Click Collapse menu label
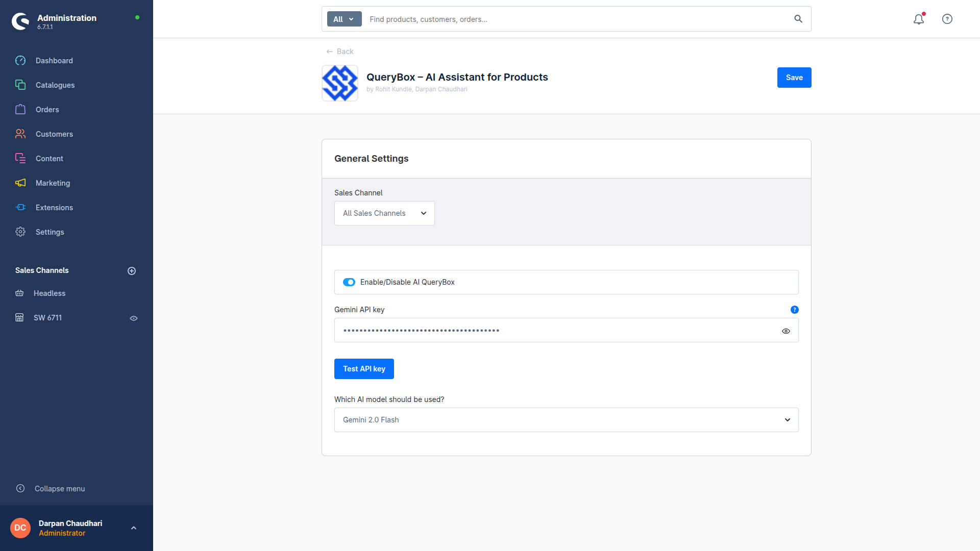Screen dimensions: 980x551 click(60, 489)
